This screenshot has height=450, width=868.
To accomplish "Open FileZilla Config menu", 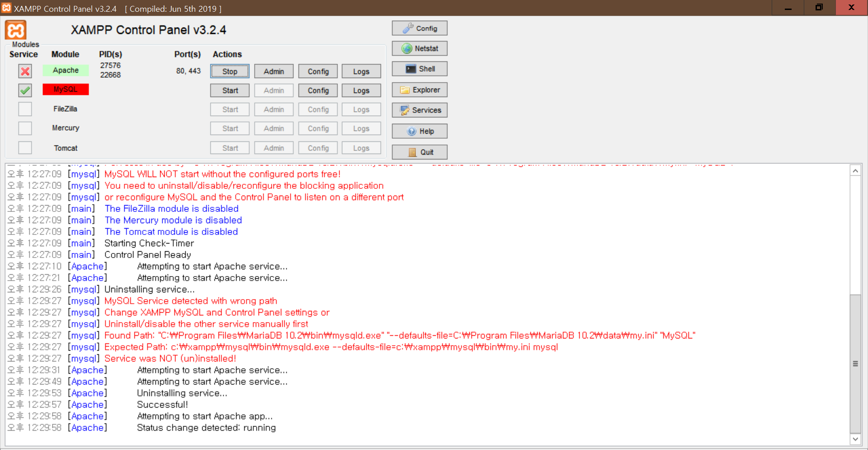I will pos(318,109).
